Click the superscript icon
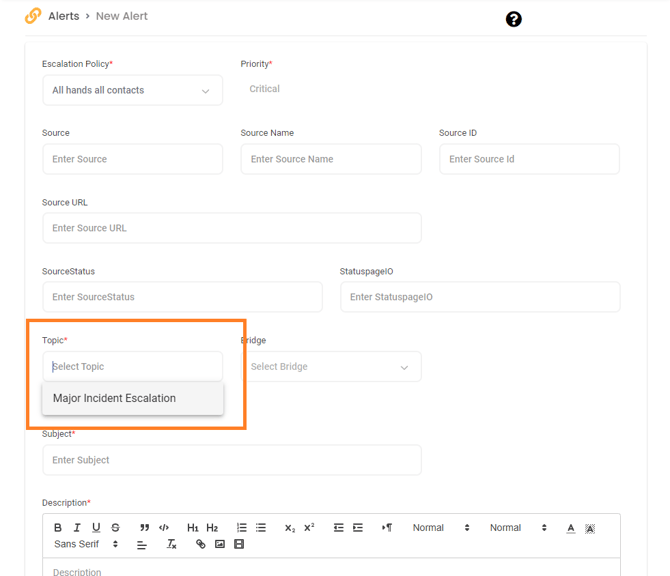This screenshot has height=576, width=670. pos(309,528)
